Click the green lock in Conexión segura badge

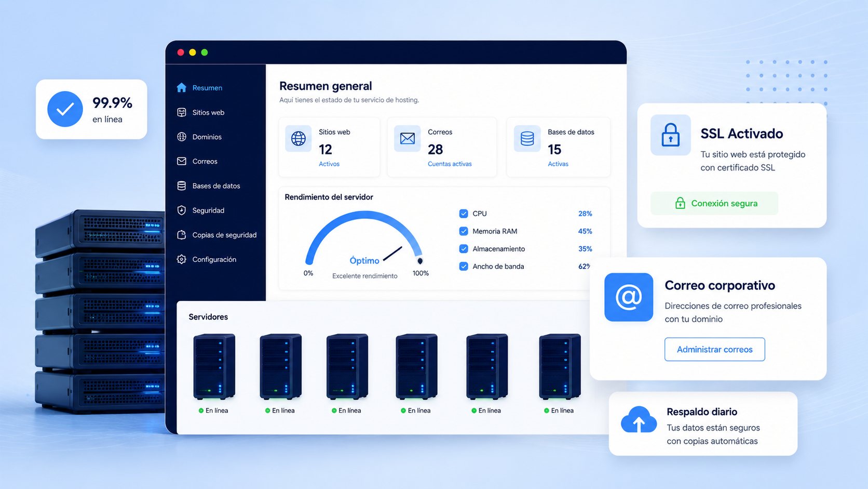pyautogui.click(x=680, y=203)
